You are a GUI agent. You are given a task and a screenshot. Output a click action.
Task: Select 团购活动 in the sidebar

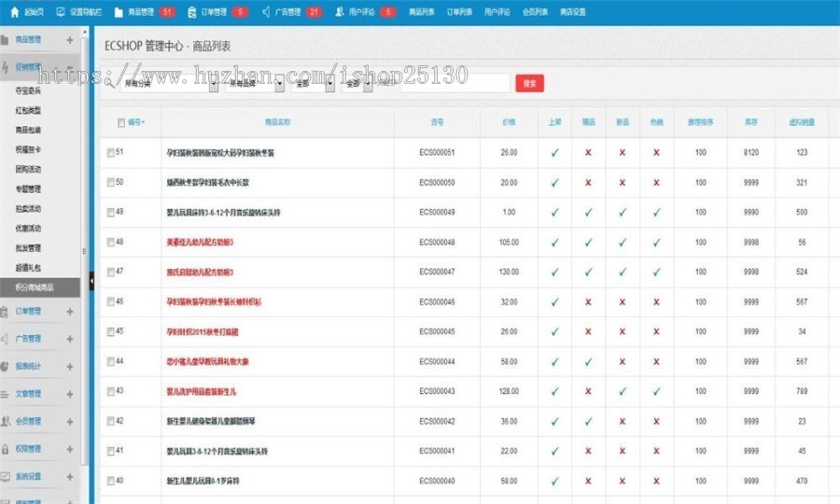(28, 169)
